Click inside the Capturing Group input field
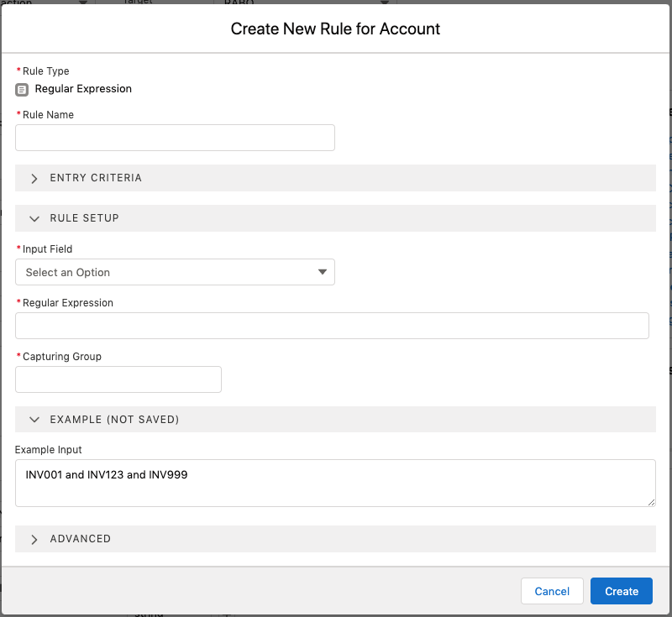The height and width of the screenshot is (617, 672). [x=118, y=379]
